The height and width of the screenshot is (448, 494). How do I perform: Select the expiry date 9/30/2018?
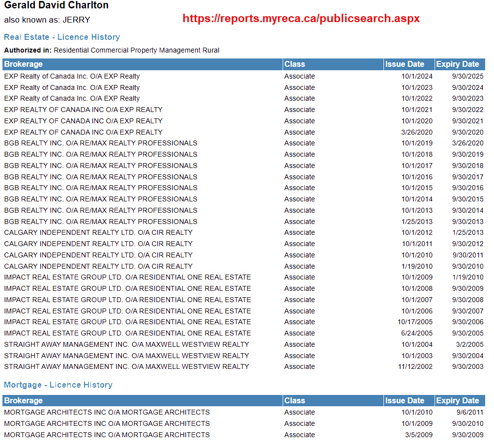(468, 166)
